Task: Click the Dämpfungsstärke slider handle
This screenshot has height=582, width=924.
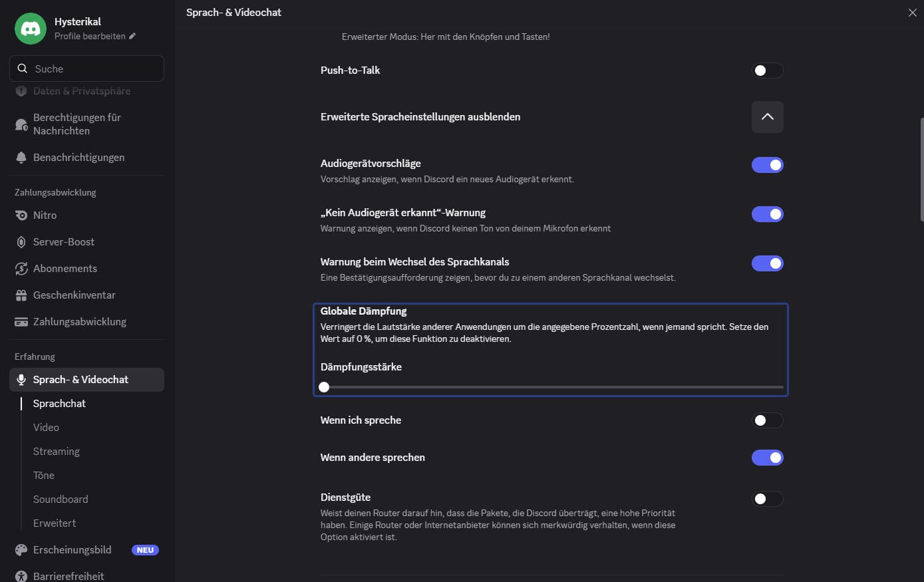Action: coord(324,387)
